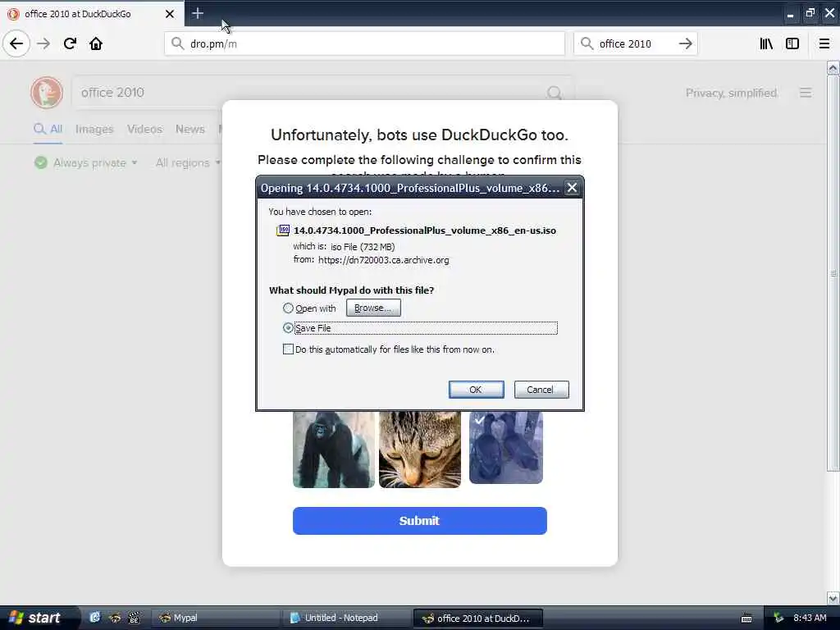
Task: Click Browse to choose an application
Action: click(x=373, y=308)
